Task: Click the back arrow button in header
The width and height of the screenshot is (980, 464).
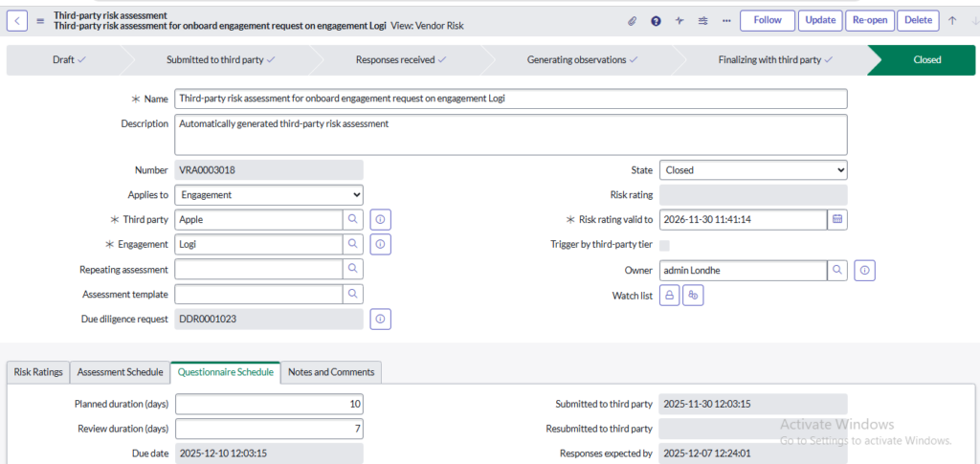Action: [19, 20]
